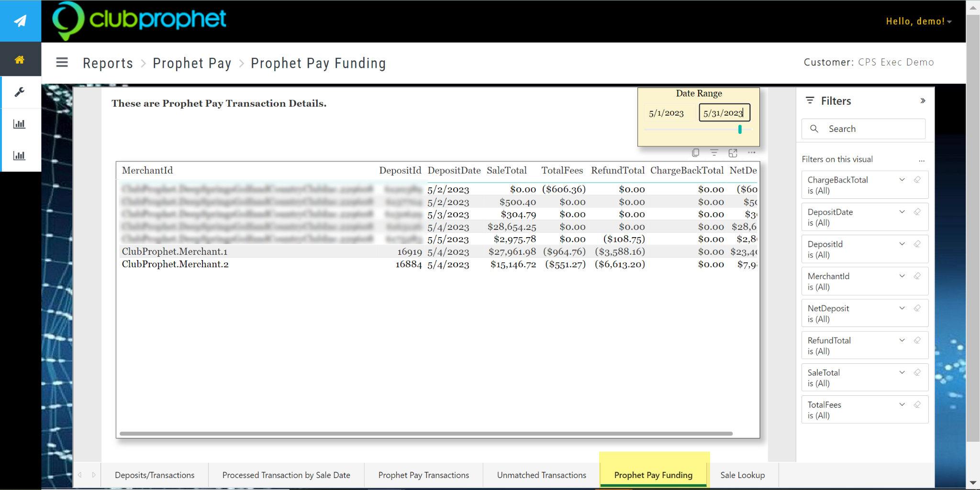Switch to Deposits/Transactions tab

[x=155, y=475]
